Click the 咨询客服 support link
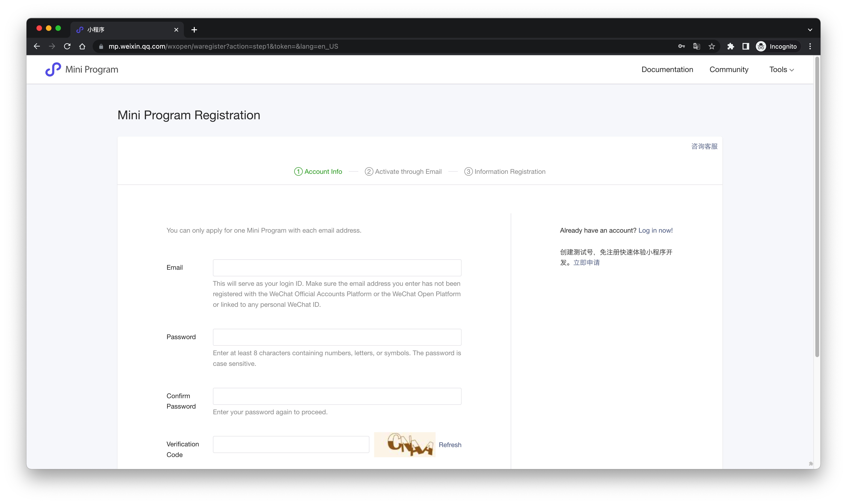 coord(704,146)
